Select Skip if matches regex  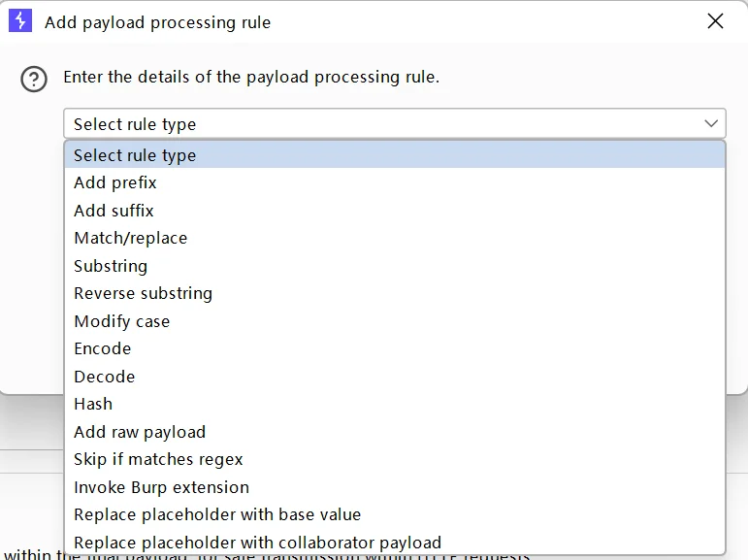pos(158,459)
